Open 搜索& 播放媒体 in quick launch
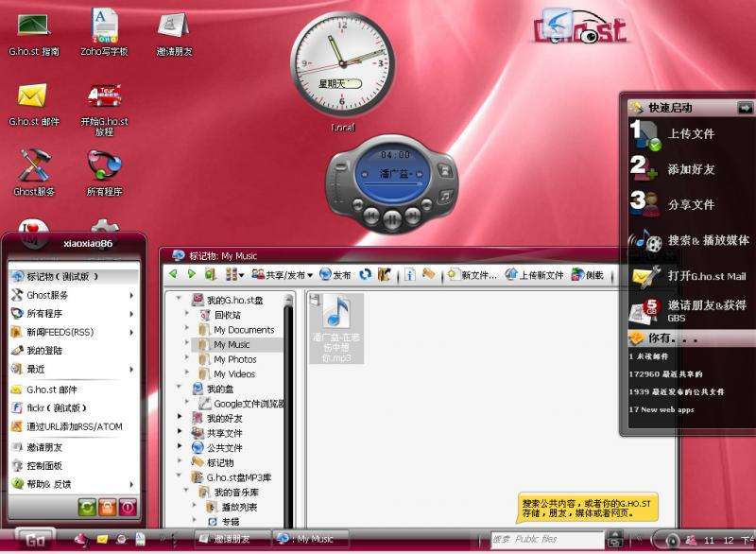The image size is (756, 554). coord(691,240)
